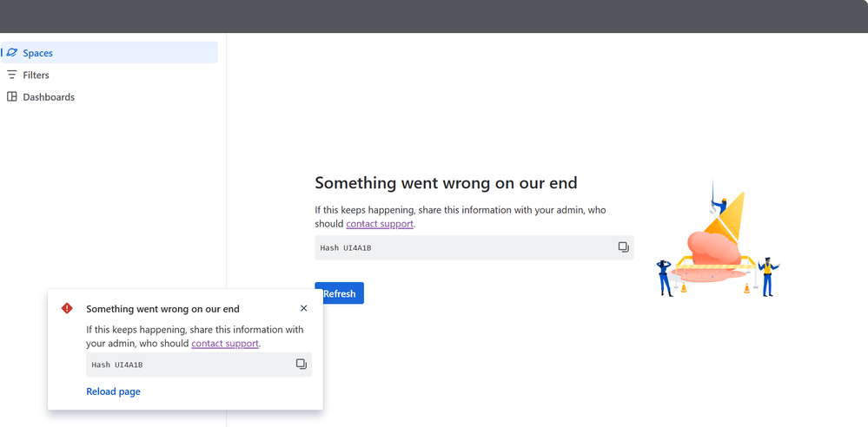Follow the contact support link in main message

pos(380,224)
